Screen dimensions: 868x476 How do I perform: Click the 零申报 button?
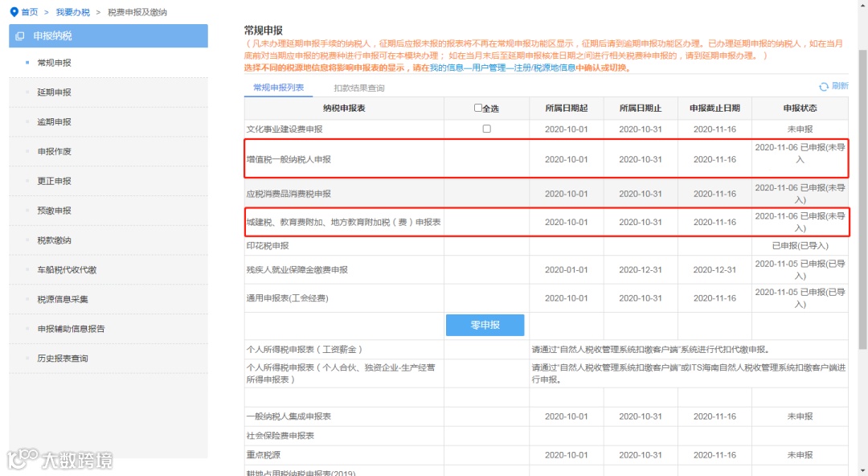pos(485,326)
